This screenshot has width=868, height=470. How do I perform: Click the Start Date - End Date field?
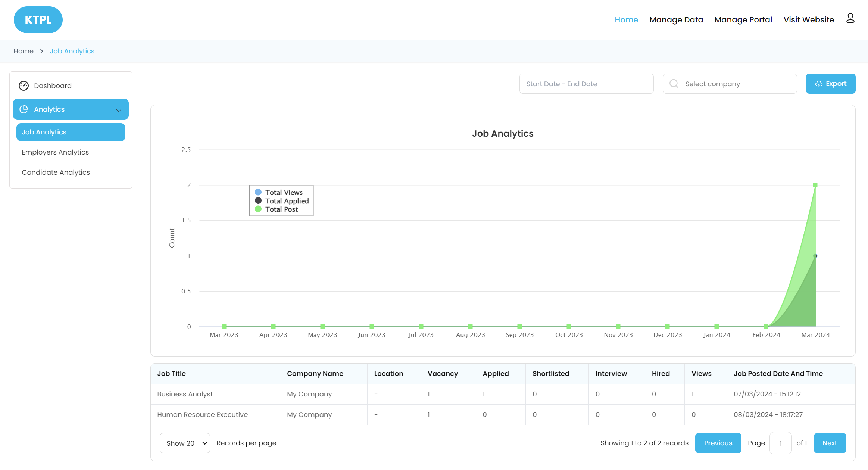click(586, 84)
